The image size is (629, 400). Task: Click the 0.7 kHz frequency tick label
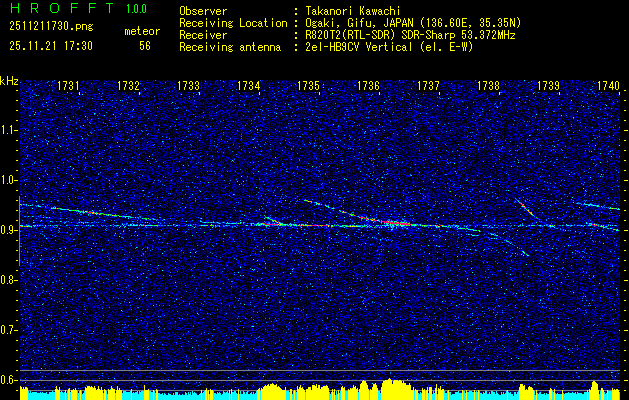pyautogui.click(x=9, y=330)
